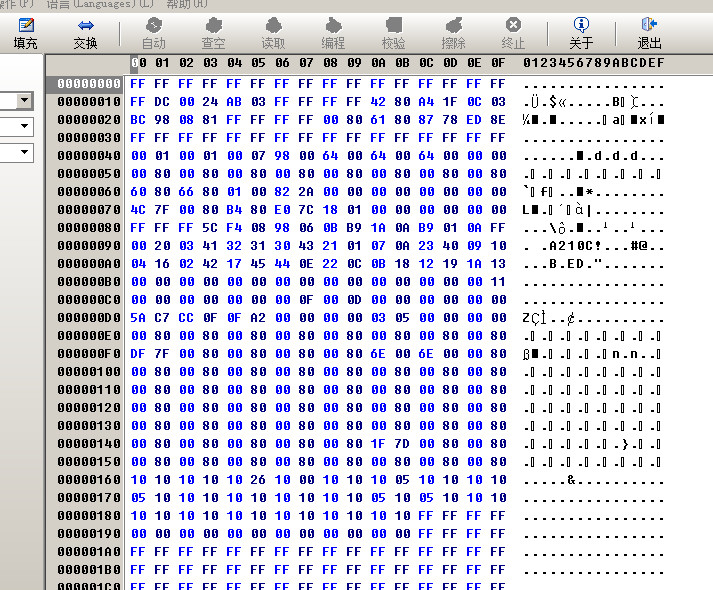
Task: Run the 查空 (Blank check) tool
Action: (213, 32)
